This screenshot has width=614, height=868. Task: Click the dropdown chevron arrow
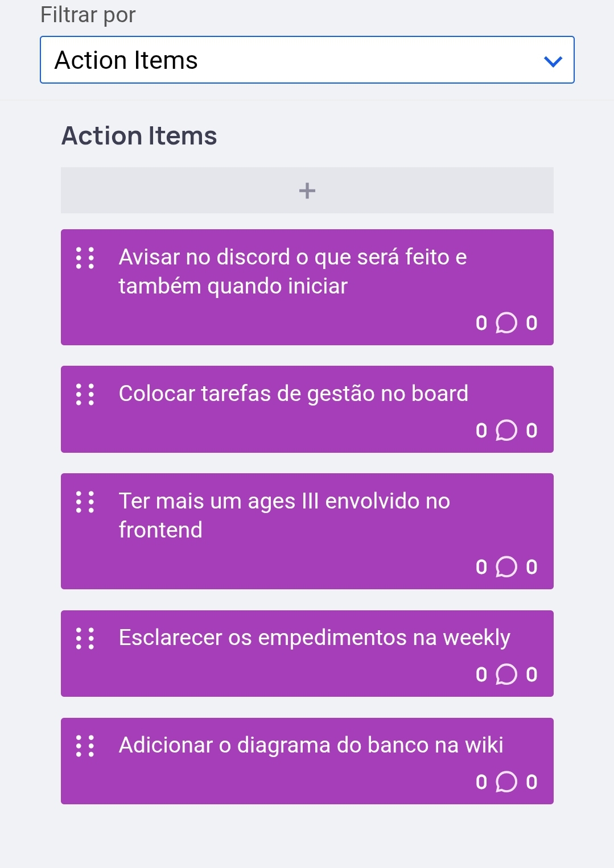[553, 61]
